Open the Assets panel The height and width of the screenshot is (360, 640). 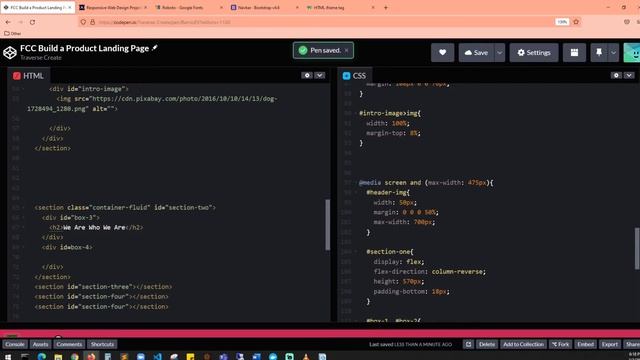(x=40, y=344)
